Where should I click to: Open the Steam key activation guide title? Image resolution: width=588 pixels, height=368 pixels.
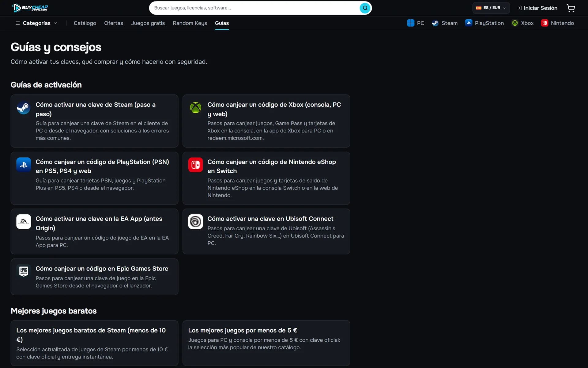[x=96, y=109]
